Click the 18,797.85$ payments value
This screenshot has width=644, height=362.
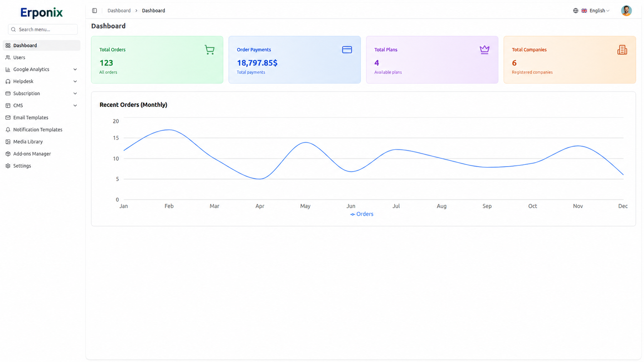click(x=257, y=63)
